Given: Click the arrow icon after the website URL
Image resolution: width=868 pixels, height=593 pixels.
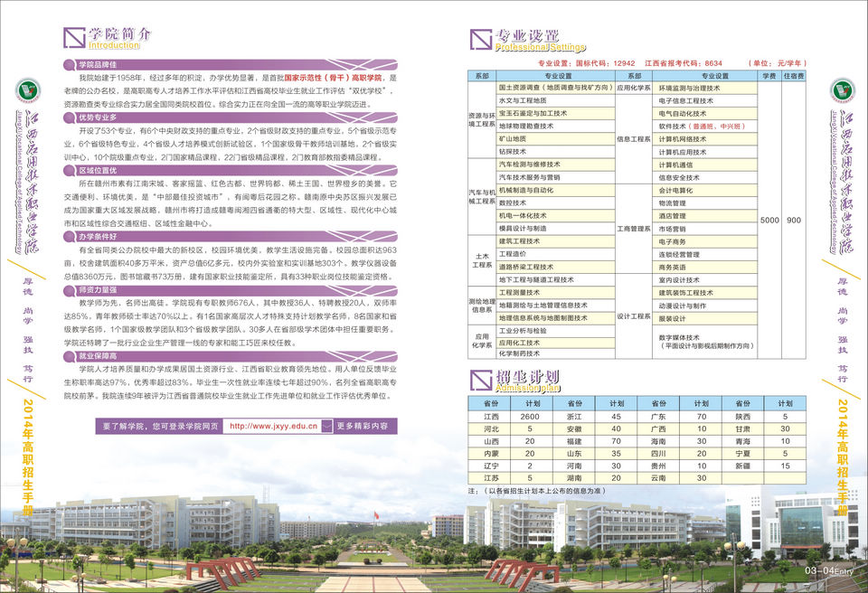Looking at the screenshot, I should pyautogui.click(x=326, y=426).
